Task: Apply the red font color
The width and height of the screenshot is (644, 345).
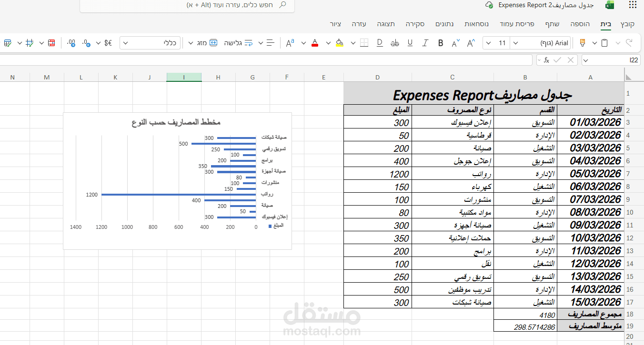Action: point(314,43)
